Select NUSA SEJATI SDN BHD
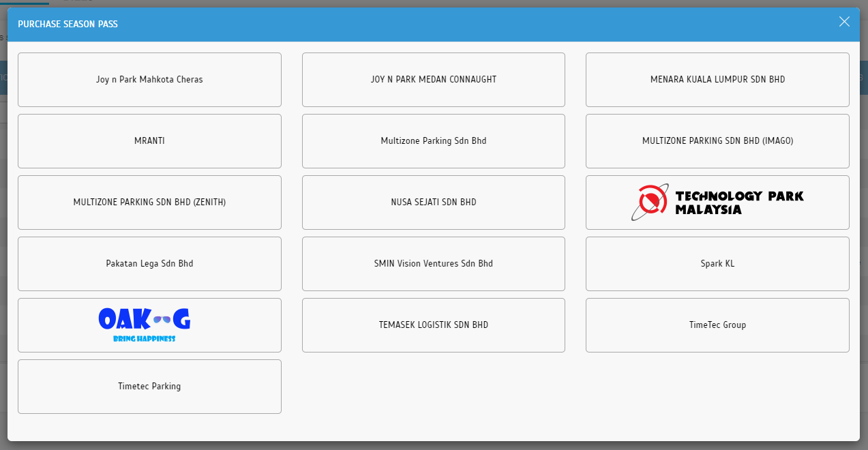This screenshot has width=868, height=450. [434, 202]
